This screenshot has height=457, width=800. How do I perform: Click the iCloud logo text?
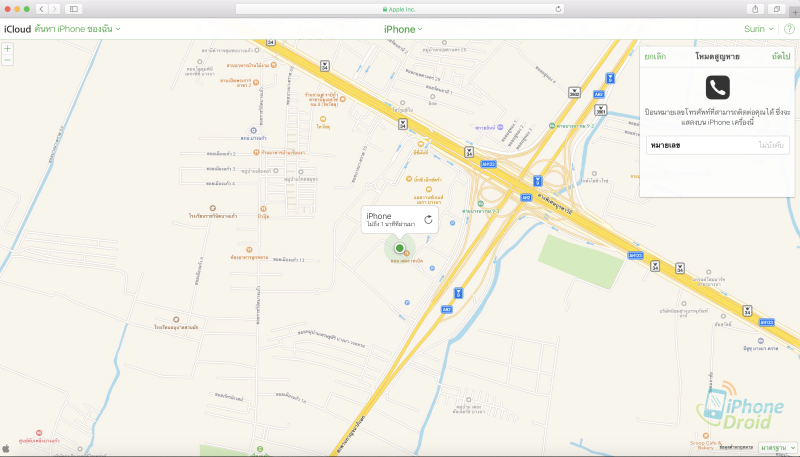point(17,29)
